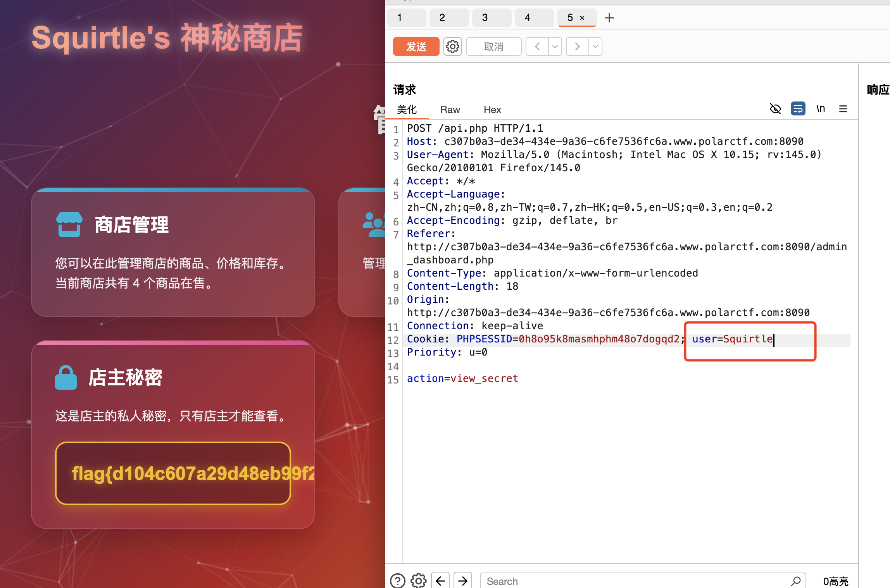The height and width of the screenshot is (588, 890).
Task: Click the lock icon beside 店主秘密
Action: coord(66,377)
